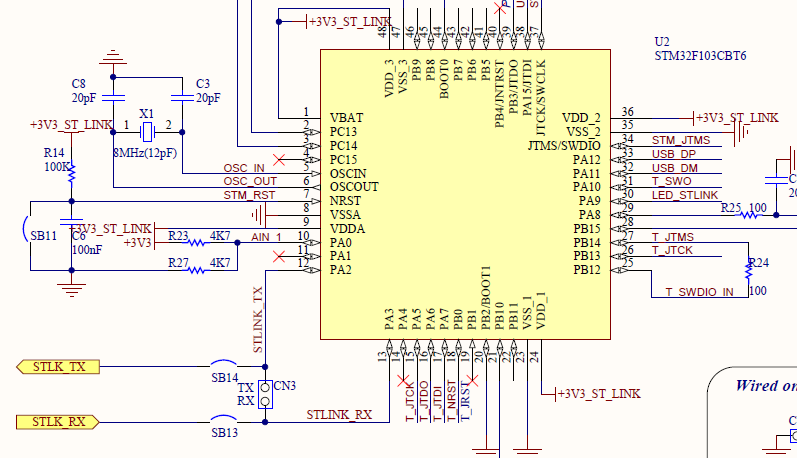
Task: Click +3V3_ST_LINK power port near pin 24
Action: click(x=598, y=394)
